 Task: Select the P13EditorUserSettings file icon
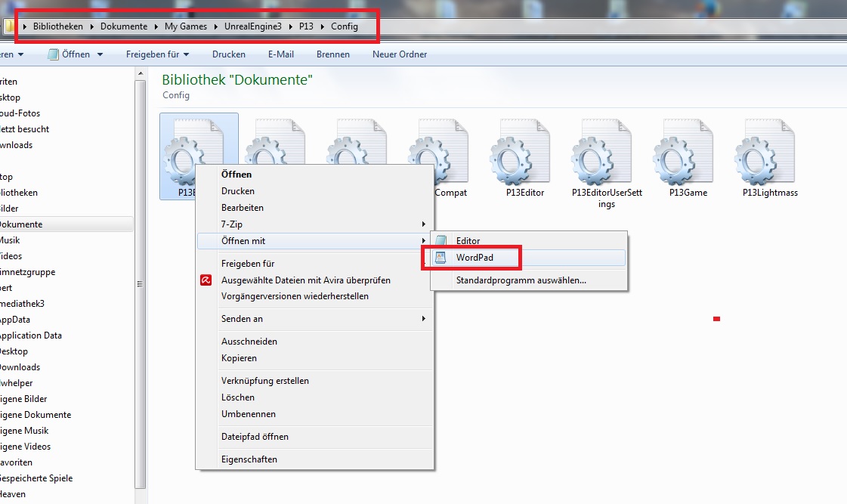(x=601, y=153)
